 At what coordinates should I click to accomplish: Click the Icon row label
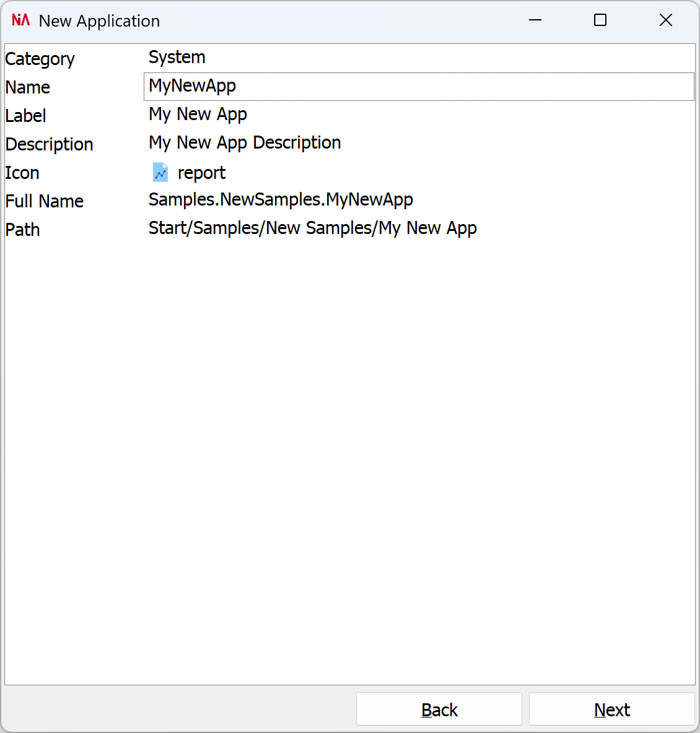click(22, 173)
